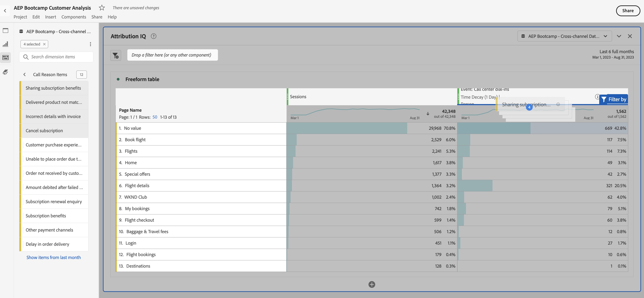Click the back arrow beside project title

pos(5,11)
